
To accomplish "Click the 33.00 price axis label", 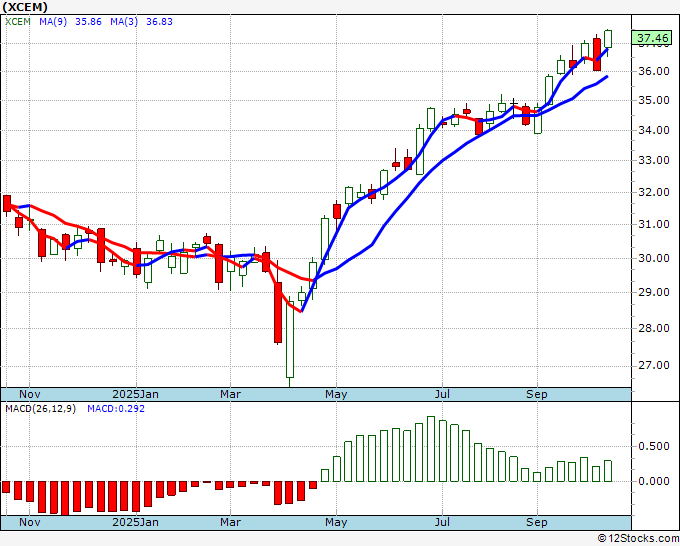I will click(654, 160).
